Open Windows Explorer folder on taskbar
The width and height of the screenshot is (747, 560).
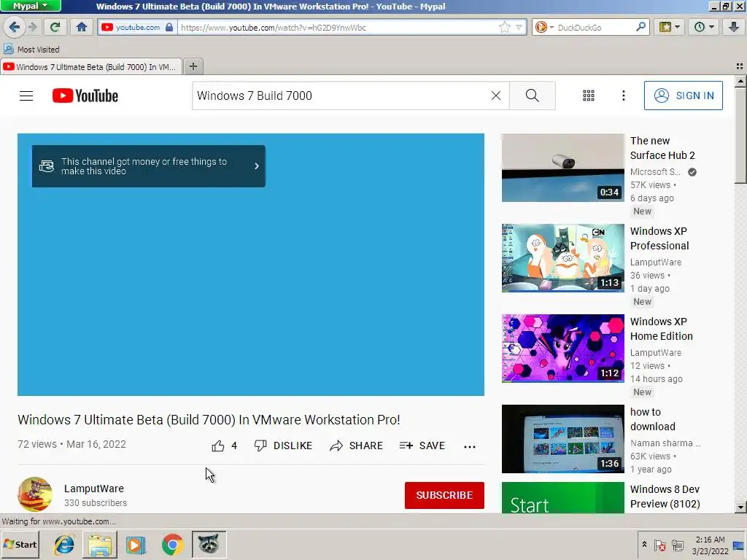click(100, 544)
